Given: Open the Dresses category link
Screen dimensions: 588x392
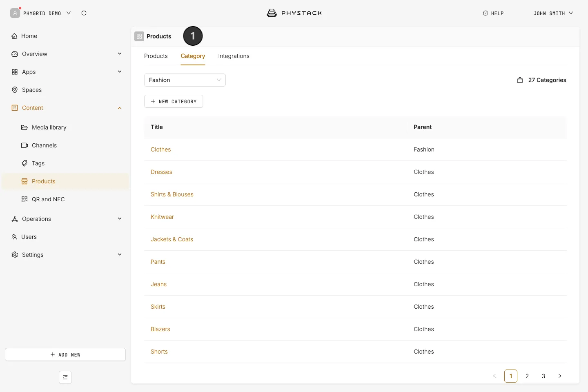Looking at the screenshot, I should (x=161, y=172).
